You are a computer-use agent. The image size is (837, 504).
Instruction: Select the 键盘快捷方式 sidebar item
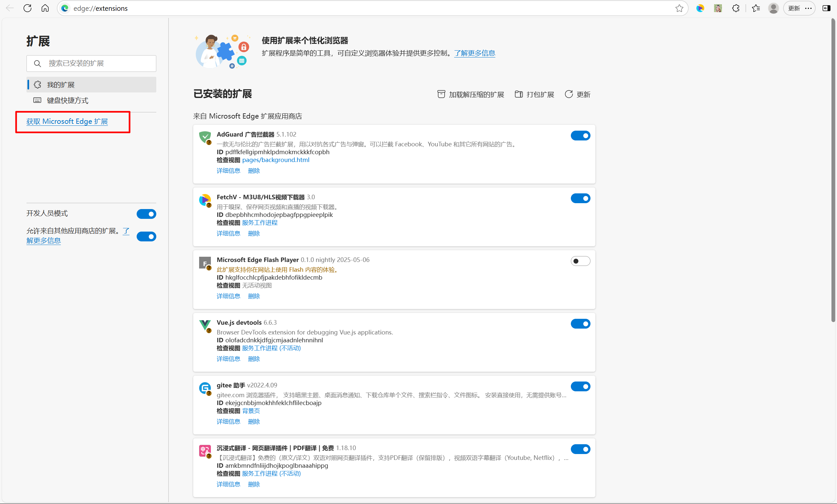67,101
